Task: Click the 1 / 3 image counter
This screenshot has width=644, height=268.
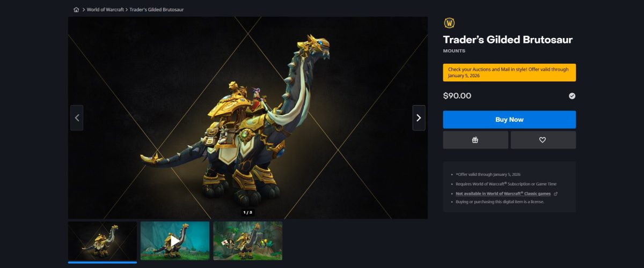Action: click(247, 212)
